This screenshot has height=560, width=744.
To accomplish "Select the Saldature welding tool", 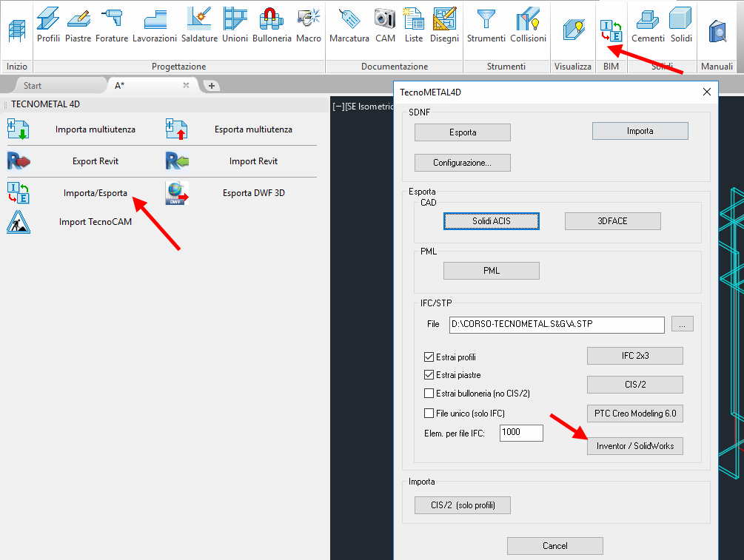I will (199, 25).
